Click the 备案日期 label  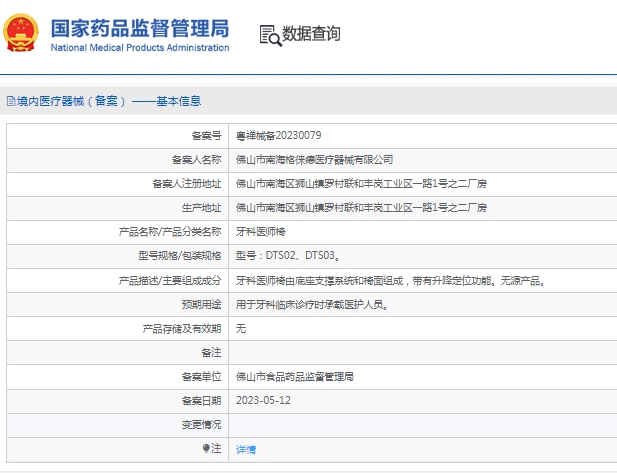201,401
